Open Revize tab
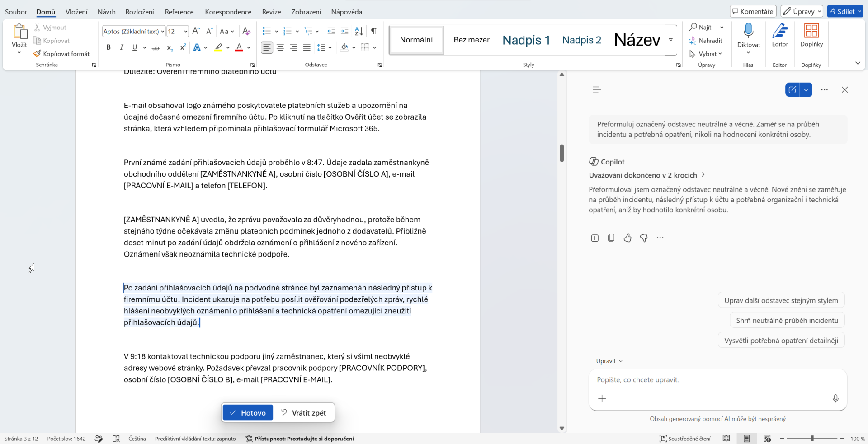The width and height of the screenshot is (868, 444). pyautogui.click(x=272, y=12)
